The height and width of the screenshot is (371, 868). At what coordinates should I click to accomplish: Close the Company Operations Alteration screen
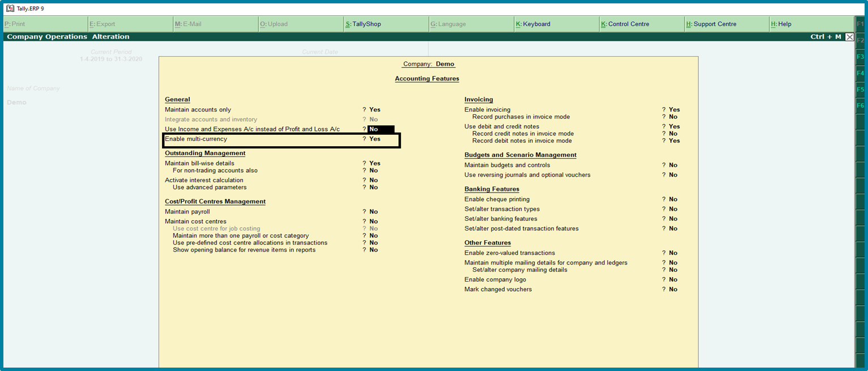coord(849,37)
